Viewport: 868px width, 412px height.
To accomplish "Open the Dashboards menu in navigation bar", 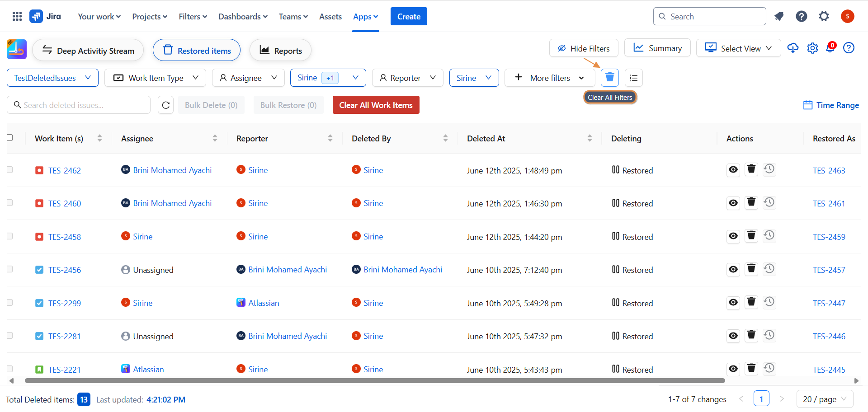I will coord(243,17).
